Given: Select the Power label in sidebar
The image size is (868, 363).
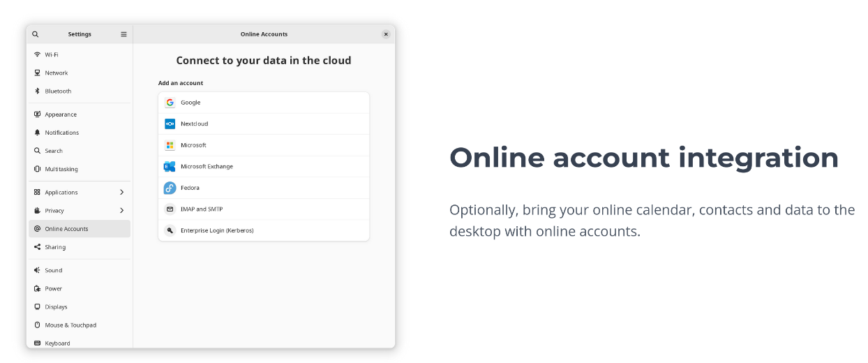Looking at the screenshot, I should [54, 288].
